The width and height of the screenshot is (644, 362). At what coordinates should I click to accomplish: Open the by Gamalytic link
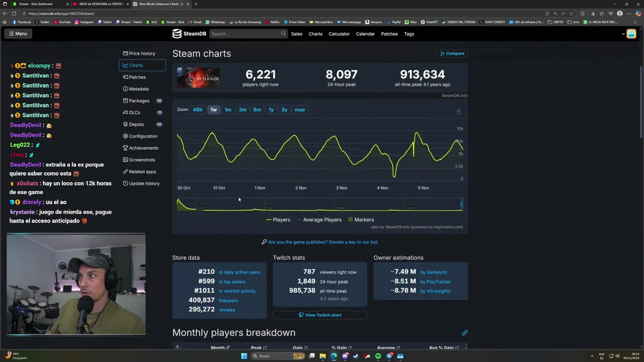434,272
